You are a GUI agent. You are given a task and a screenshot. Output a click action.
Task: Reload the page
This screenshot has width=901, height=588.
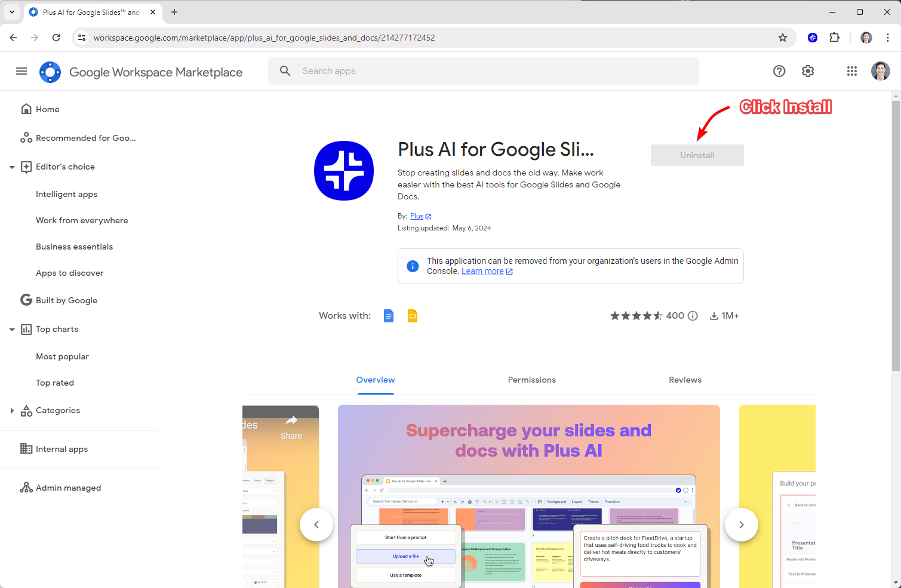point(56,38)
